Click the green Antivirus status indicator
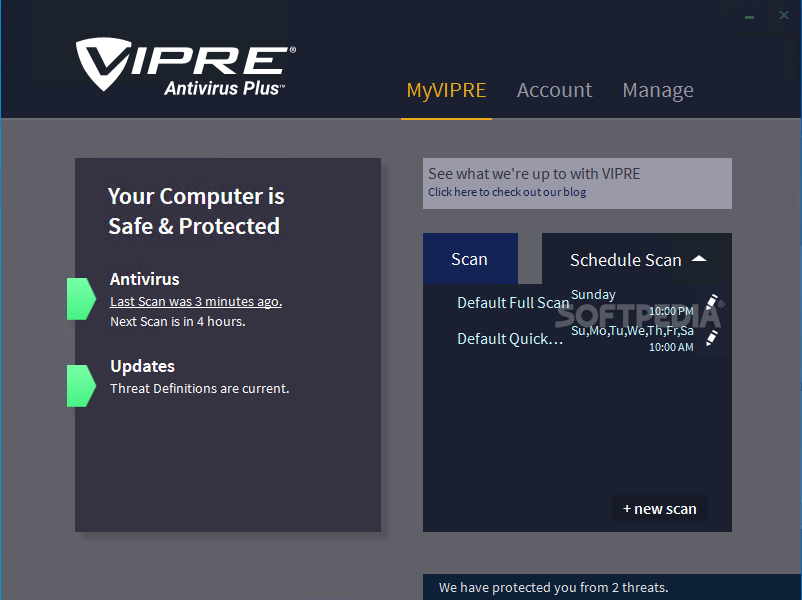The image size is (802, 600). click(81, 299)
